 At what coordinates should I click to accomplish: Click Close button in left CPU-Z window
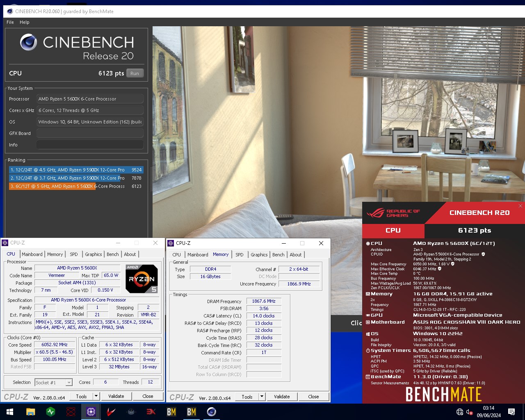click(148, 396)
